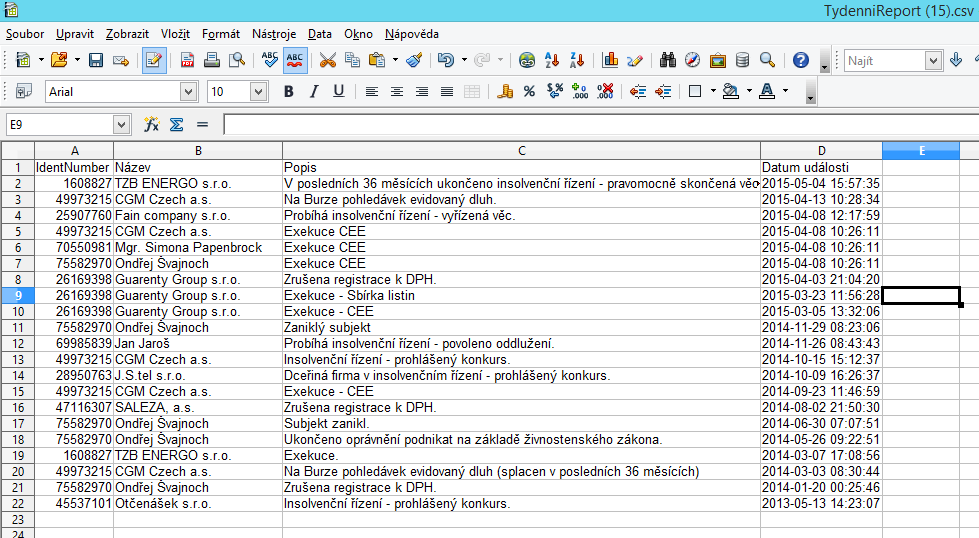Sort ascending A to Z
The width and height of the screenshot is (979, 538).
[552, 61]
